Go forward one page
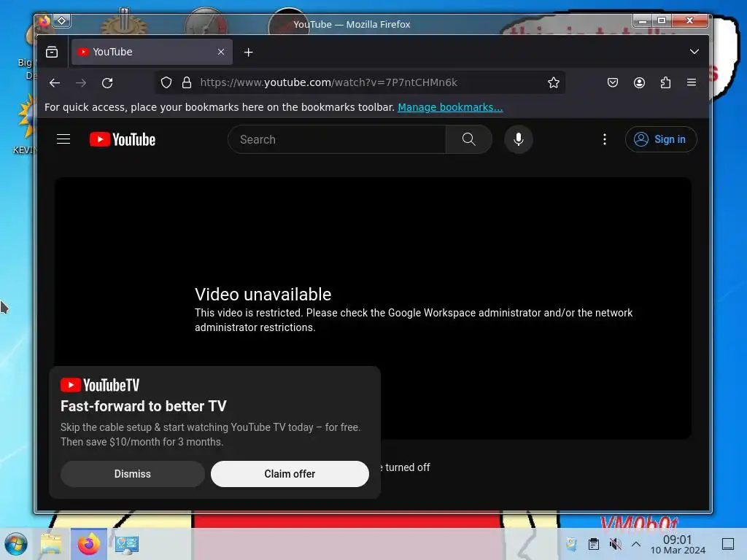This screenshot has width=747, height=560. point(81,83)
